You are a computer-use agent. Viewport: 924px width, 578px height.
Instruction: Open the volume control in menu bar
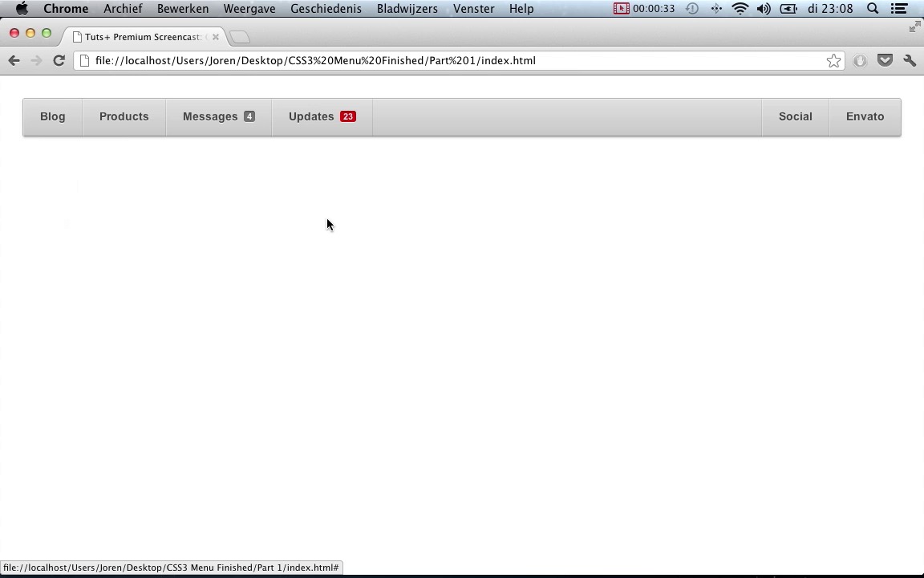pos(764,8)
